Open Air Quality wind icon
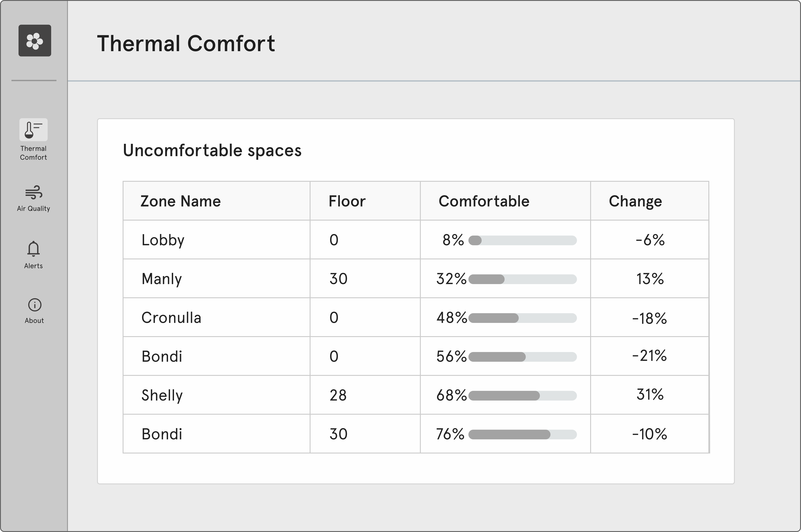 coord(34,192)
